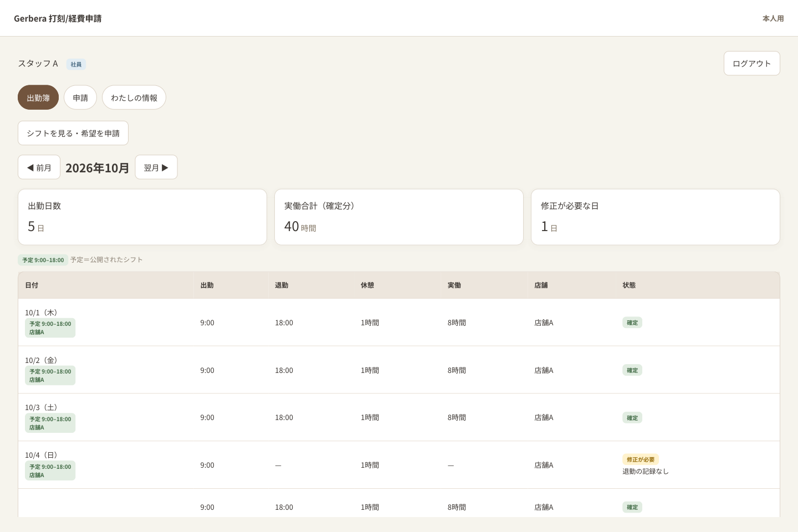Select the 出勤日数 summary card
This screenshot has width=798, height=532.
[x=142, y=217]
